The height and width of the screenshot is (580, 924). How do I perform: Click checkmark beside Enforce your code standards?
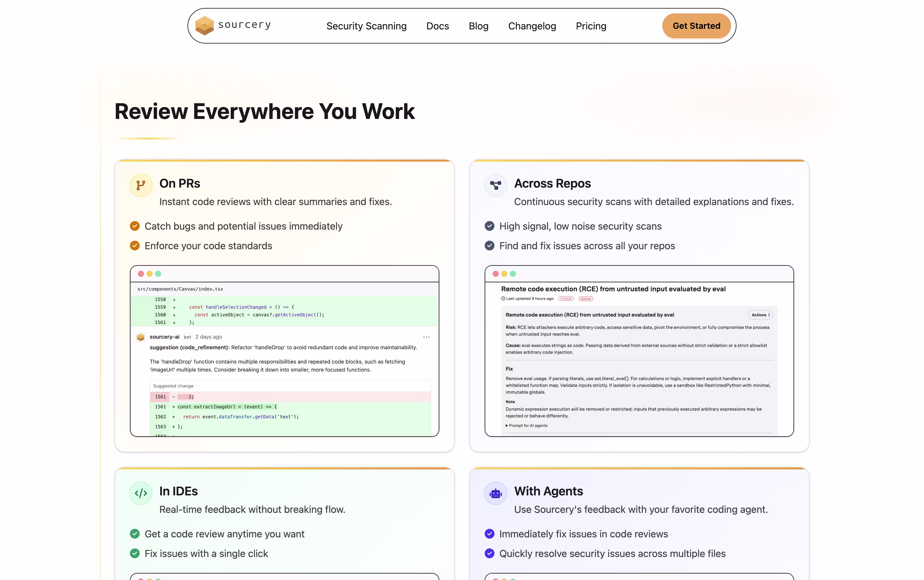(x=134, y=246)
